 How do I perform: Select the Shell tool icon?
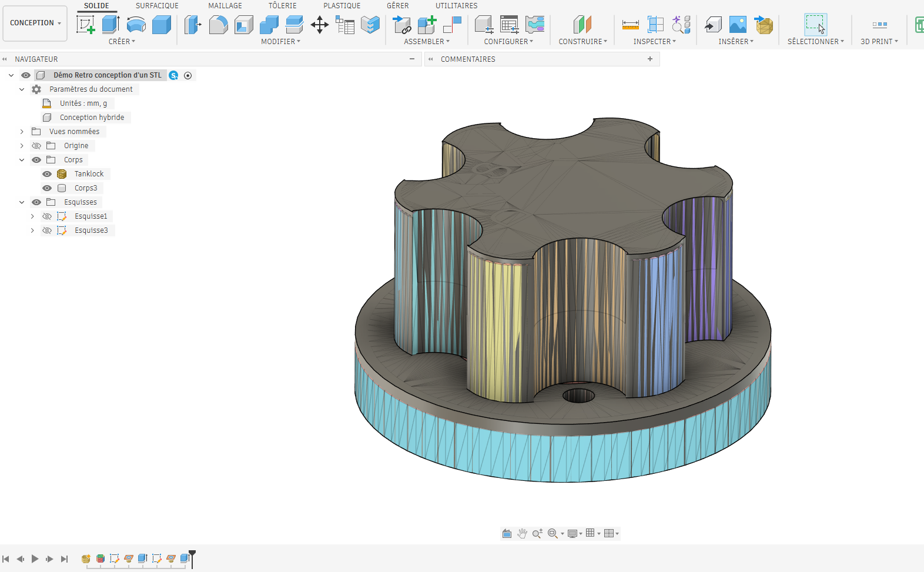click(243, 25)
